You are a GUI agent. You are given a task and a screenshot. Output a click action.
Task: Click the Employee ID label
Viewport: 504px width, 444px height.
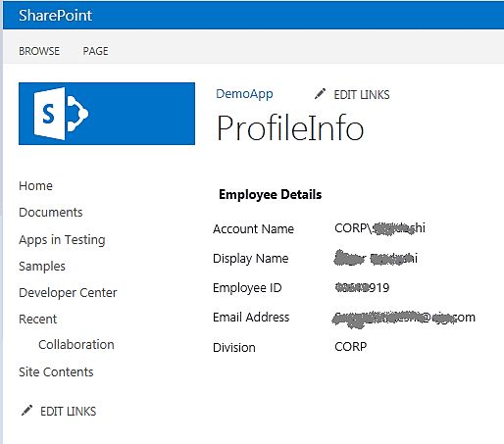click(247, 288)
